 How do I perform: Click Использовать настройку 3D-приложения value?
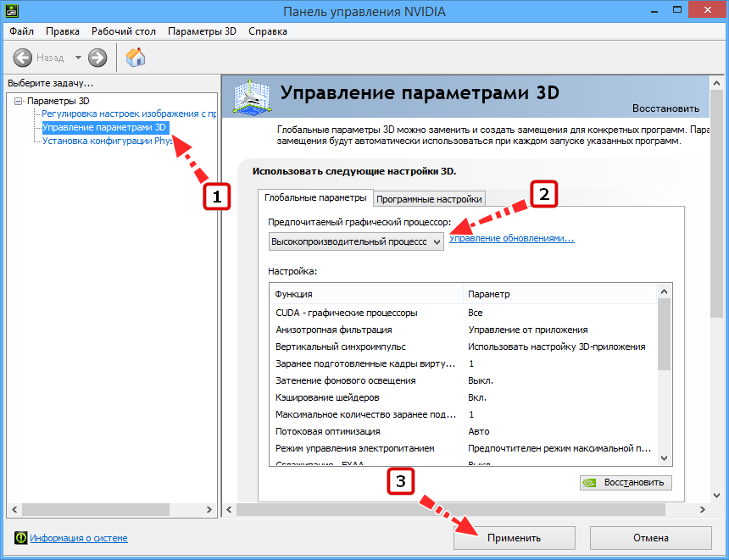click(557, 347)
